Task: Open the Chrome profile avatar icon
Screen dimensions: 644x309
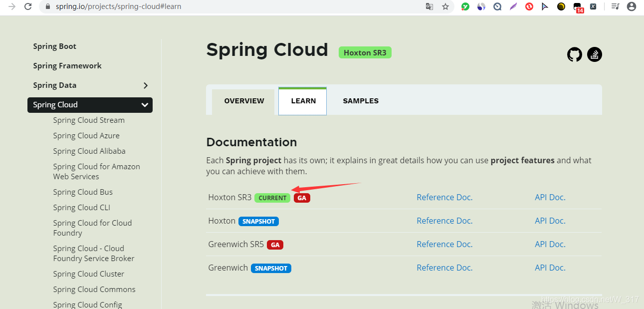Action: (x=632, y=6)
